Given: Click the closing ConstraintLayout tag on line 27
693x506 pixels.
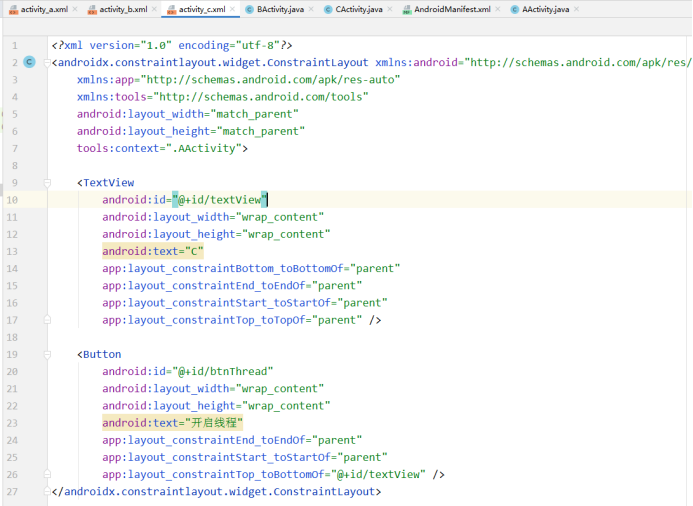Looking at the screenshot, I should coord(217,491).
